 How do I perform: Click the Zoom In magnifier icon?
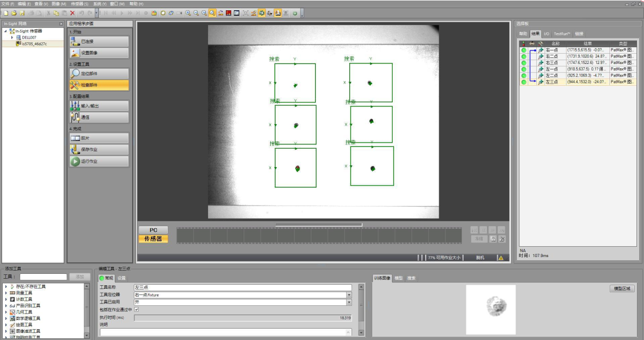[188, 12]
